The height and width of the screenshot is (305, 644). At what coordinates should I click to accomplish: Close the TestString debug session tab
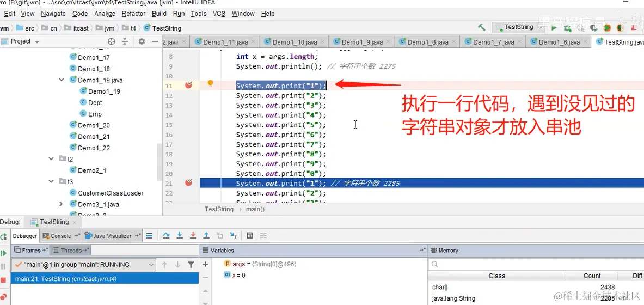click(75, 222)
